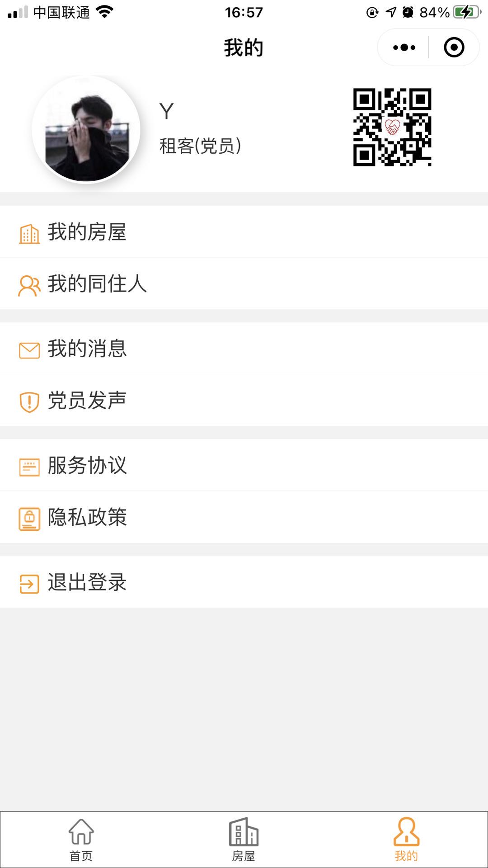This screenshot has height=868, width=488.
Task: Open the 我的房屋 menu entry
Action: (244, 232)
